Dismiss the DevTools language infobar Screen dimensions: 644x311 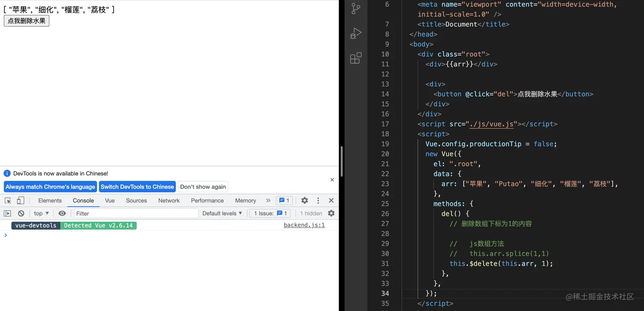click(332, 180)
